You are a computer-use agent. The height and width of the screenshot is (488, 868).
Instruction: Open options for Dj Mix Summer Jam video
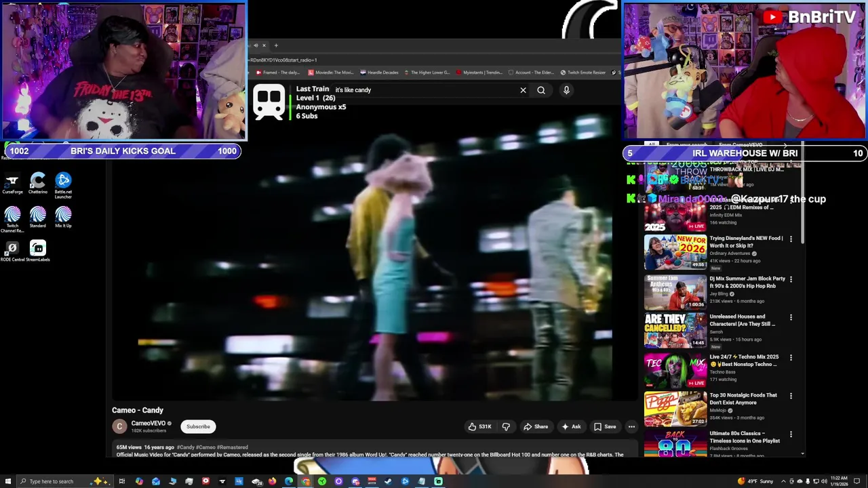point(791,279)
